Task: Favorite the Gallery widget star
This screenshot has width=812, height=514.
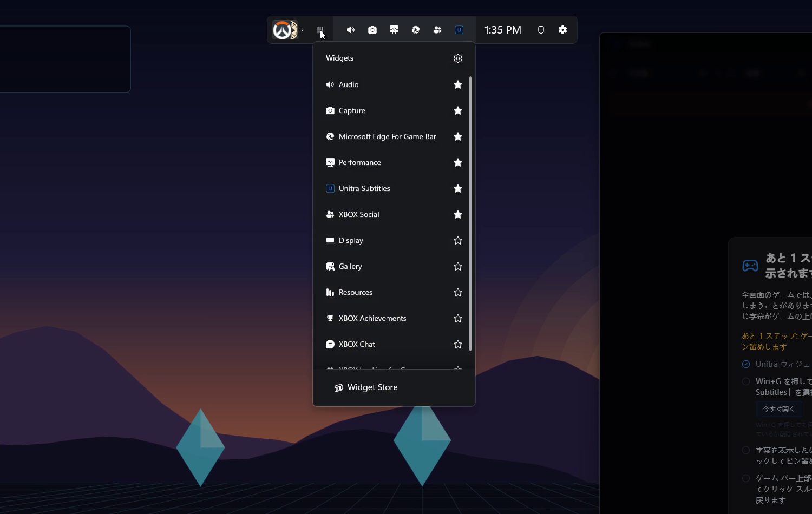Action: pyautogui.click(x=458, y=266)
